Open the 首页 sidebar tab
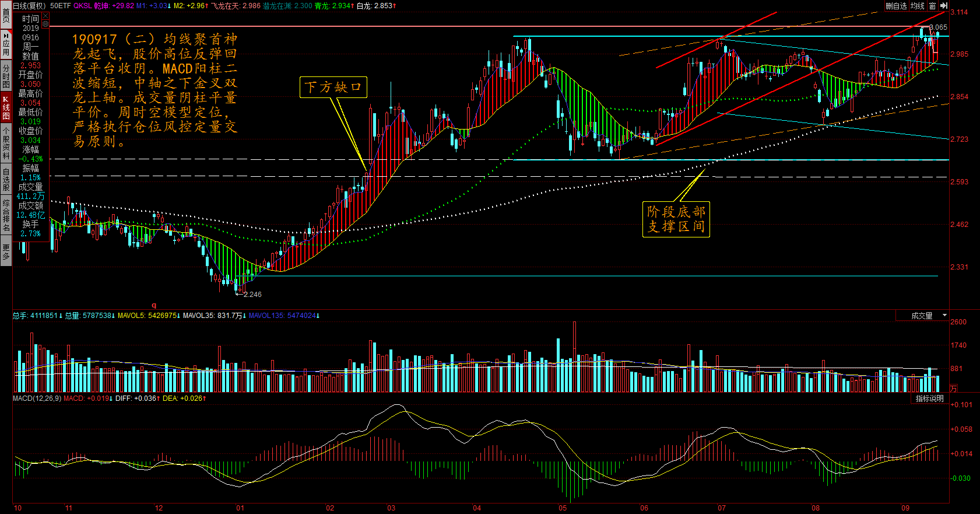This screenshot has width=980, height=514. [x=6, y=16]
